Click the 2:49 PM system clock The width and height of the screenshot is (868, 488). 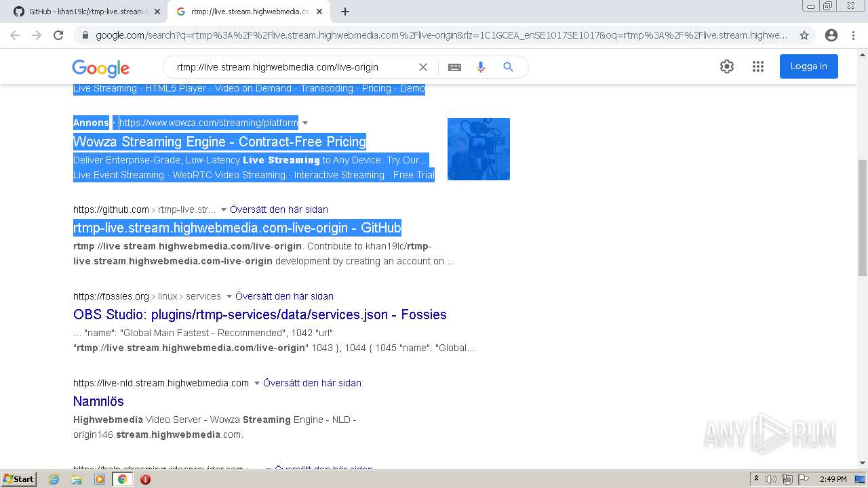[833, 479]
